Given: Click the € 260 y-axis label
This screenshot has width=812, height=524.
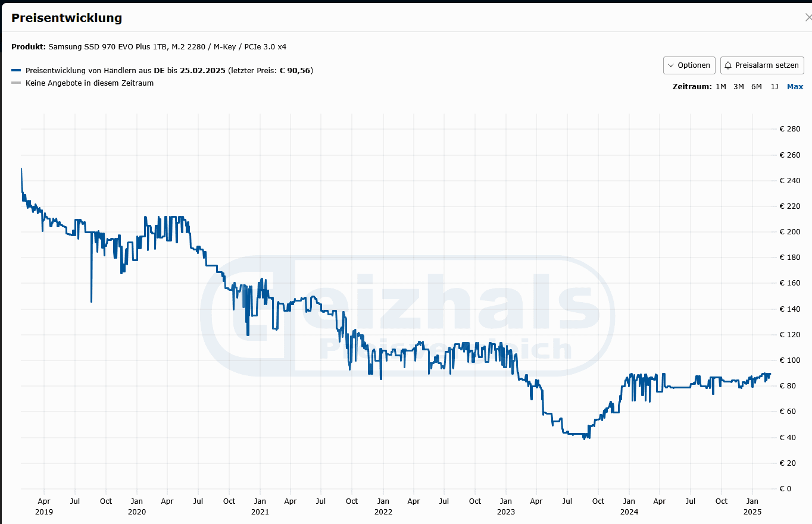Looking at the screenshot, I should click(x=789, y=155).
